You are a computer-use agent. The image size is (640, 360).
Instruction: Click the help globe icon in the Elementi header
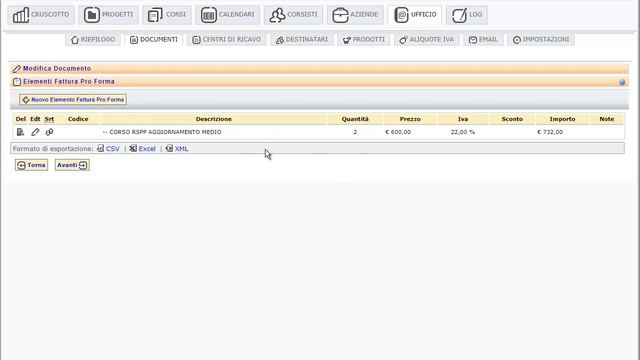click(622, 82)
